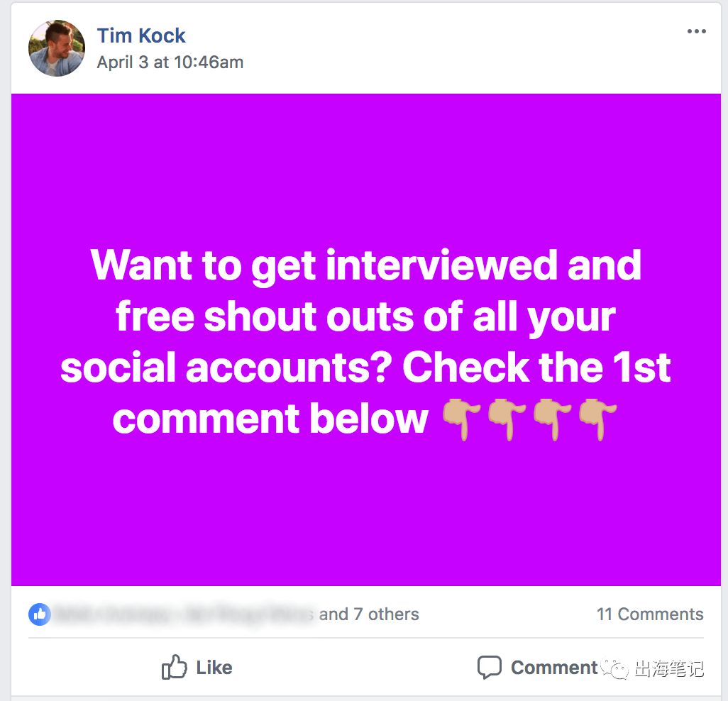
Task: Select the Comment text label
Action: click(x=554, y=668)
